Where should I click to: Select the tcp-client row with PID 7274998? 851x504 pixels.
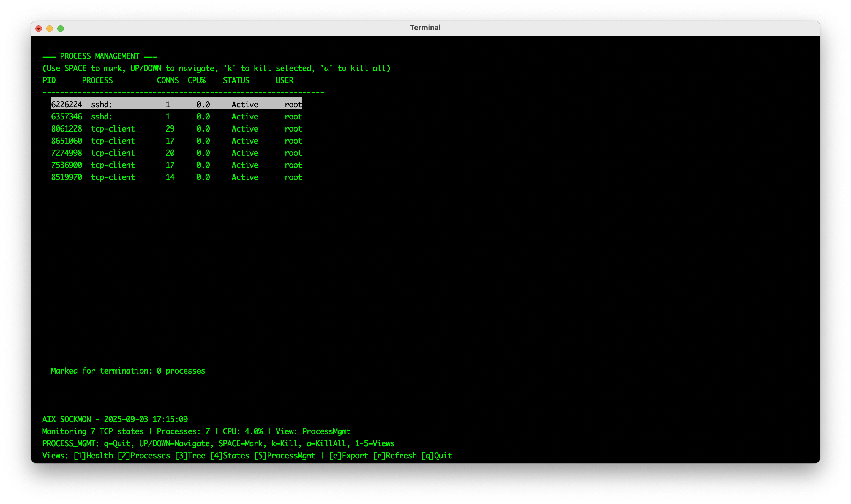pos(177,153)
